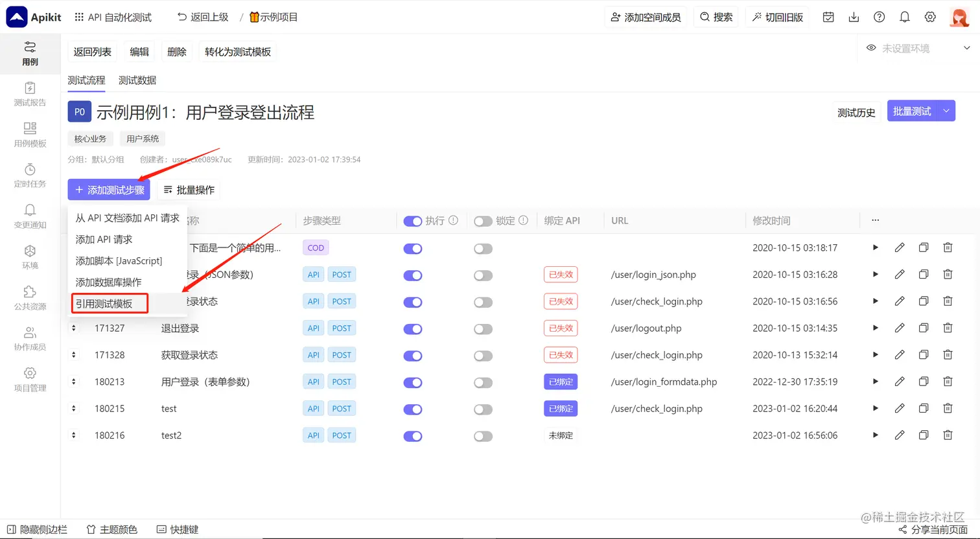The width and height of the screenshot is (980, 539).
Task: Toggle the 锁定 switch in the table header
Action: point(483,221)
